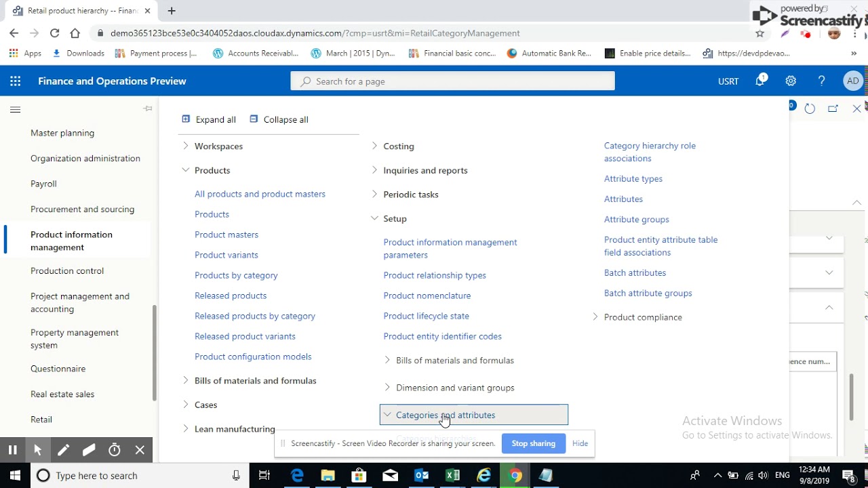Select the Screencastify pen tool
Viewport: 868px width, 488px height.
coord(63,449)
